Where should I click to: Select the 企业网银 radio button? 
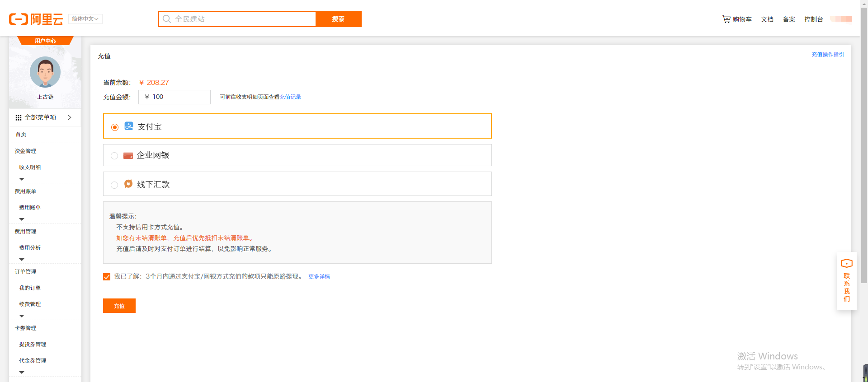pyautogui.click(x=114, y=156)
